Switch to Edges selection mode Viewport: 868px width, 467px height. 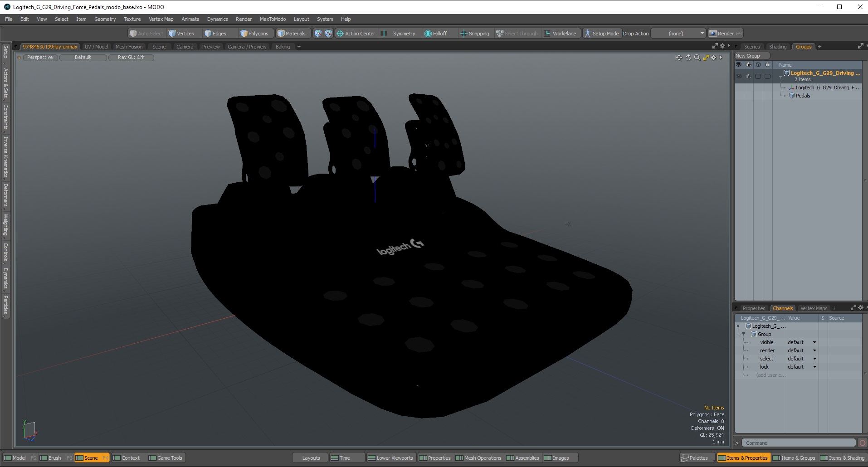pos(215,34)
